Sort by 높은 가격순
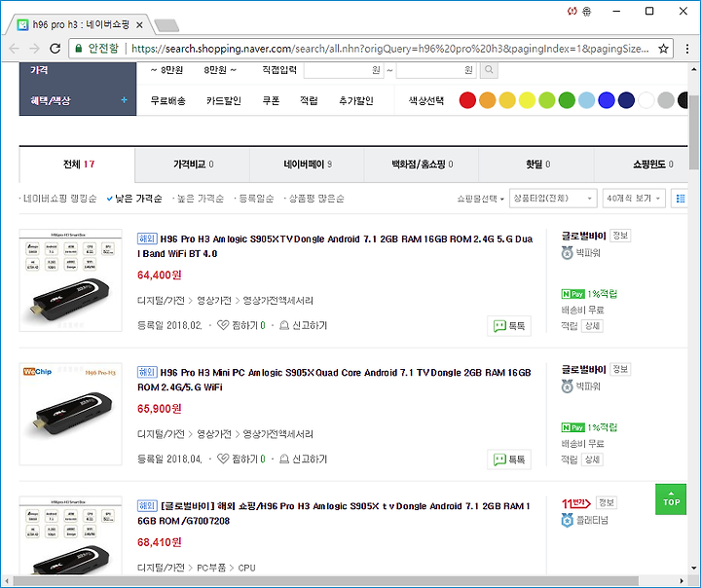Image resolution: width=701 pixels, height=588 pixels. tap(199, 198)
